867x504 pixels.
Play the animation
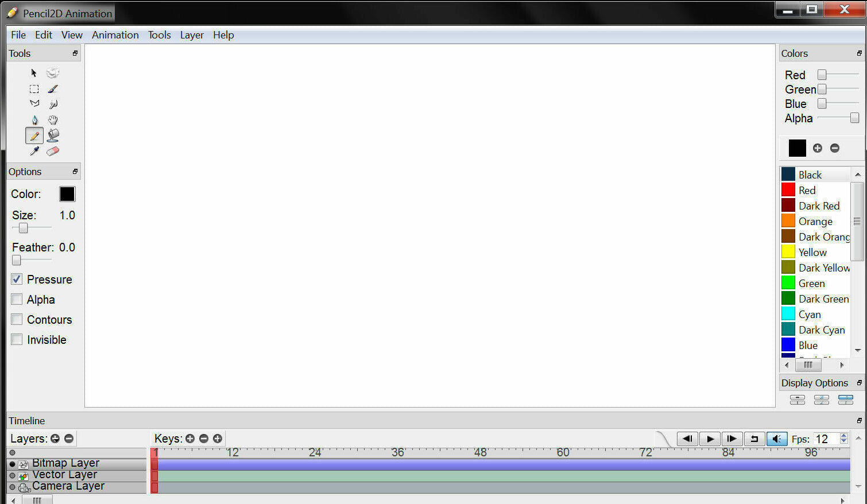tap(710, 439)
